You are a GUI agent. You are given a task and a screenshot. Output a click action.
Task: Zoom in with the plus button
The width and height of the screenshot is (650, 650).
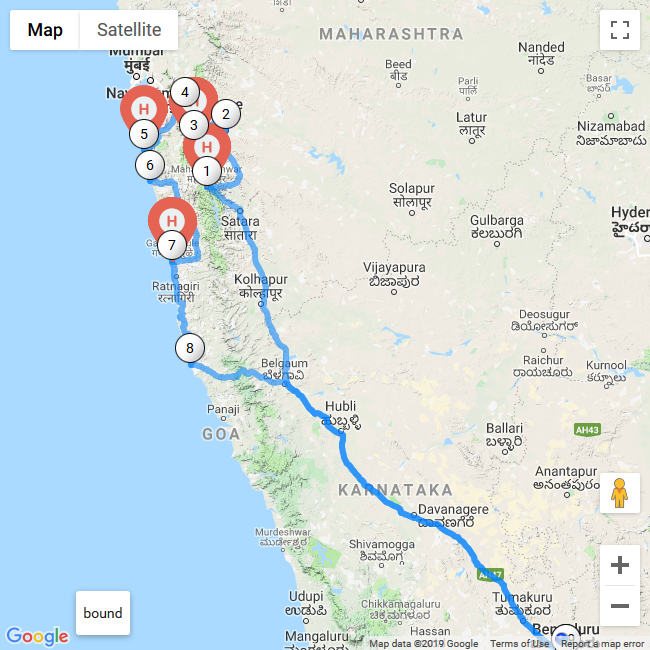point(620,565)
